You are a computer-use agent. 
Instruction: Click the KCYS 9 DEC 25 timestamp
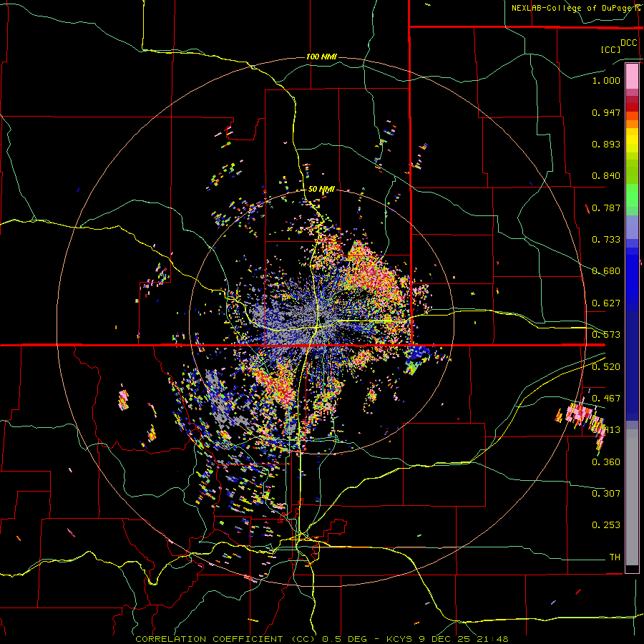click(447, 639)
